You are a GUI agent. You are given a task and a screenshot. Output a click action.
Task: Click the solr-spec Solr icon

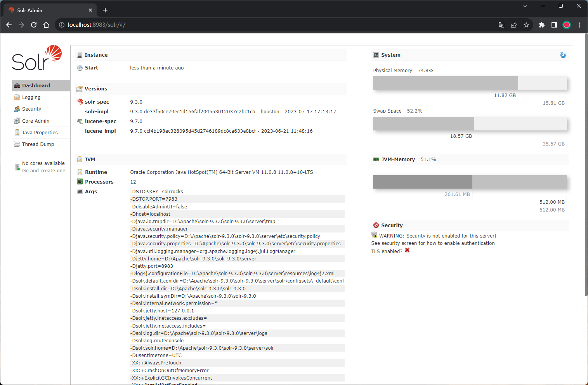click(80, 102)
